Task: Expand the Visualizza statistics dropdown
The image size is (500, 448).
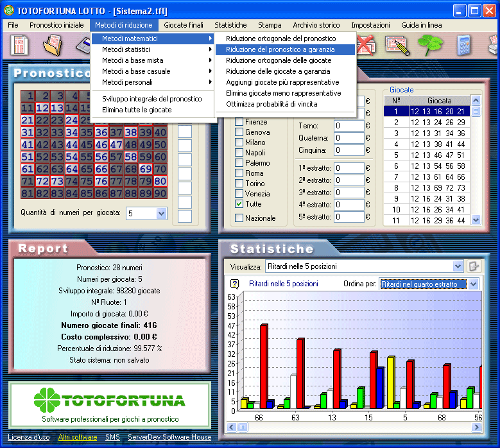Action: [x=458, y=266]
